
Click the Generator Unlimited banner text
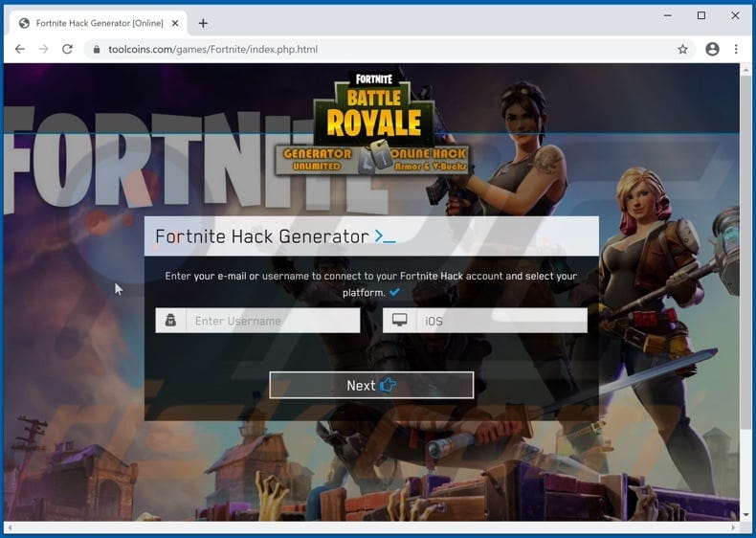317,160
